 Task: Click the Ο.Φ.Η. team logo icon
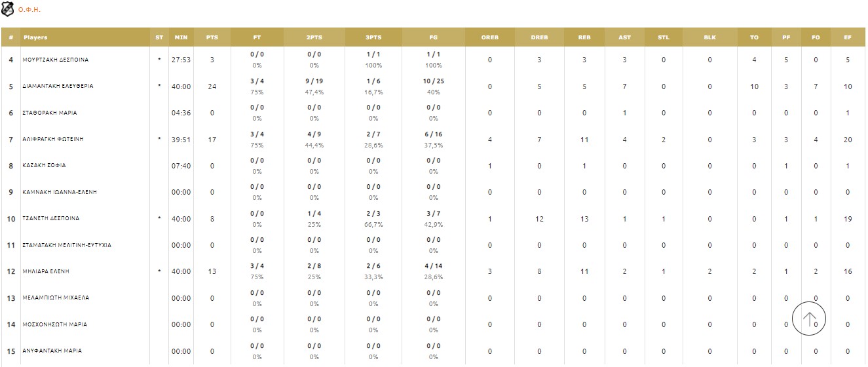point(8,10)
